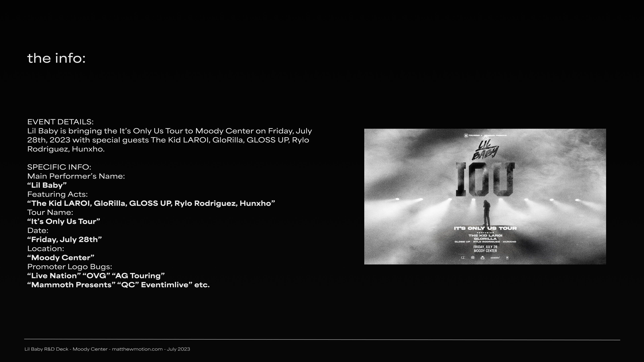Click the 'the info:' slide heading
Image resolution: width=644 pixels, height=362 pixels.
56,58
